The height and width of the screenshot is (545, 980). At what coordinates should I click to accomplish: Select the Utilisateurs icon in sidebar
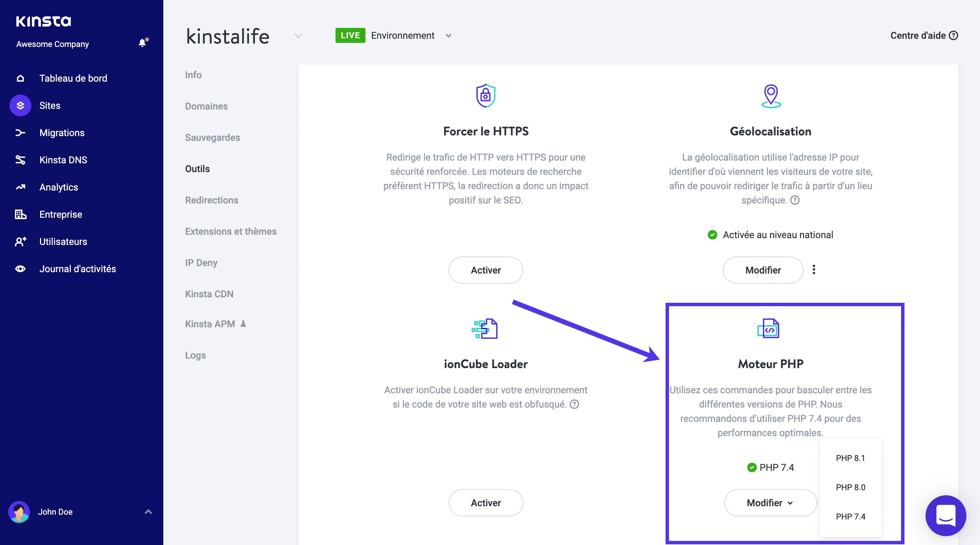[20, 241]
